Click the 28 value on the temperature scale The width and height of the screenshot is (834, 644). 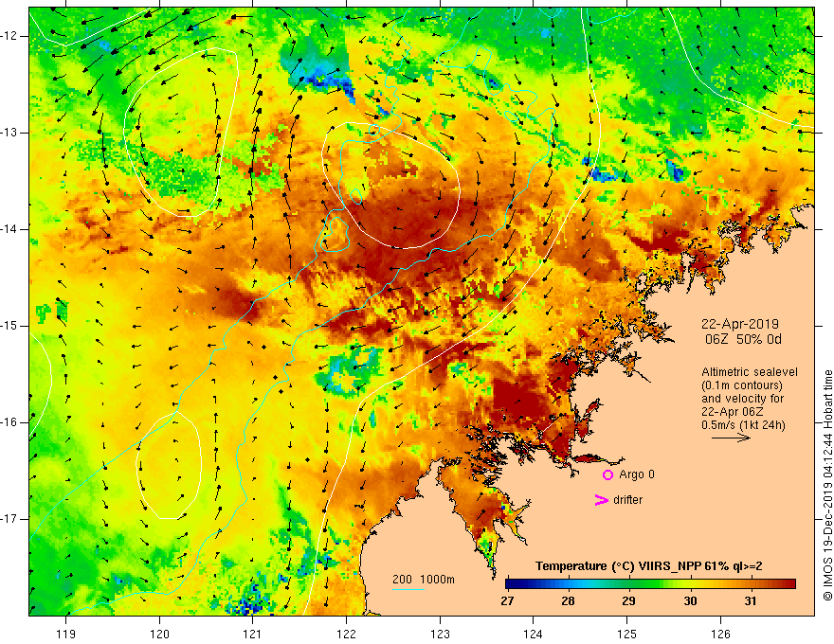[568, 601]
